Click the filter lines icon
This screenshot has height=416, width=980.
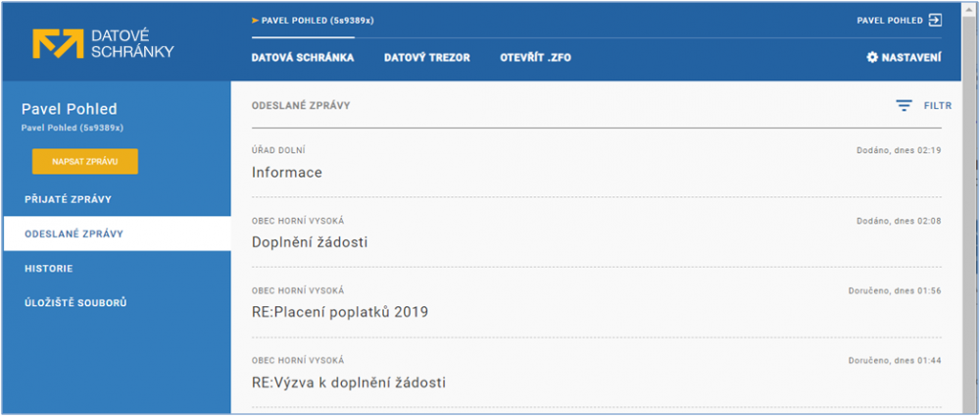(x=904, y=106)
